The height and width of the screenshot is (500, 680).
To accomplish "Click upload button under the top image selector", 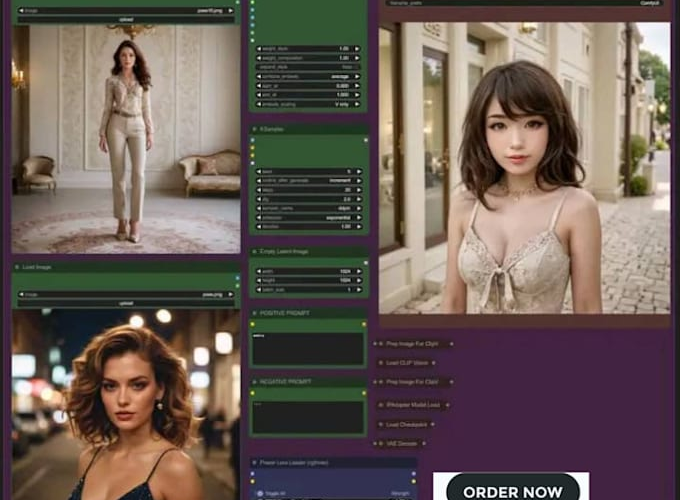I will coord(125,19).
